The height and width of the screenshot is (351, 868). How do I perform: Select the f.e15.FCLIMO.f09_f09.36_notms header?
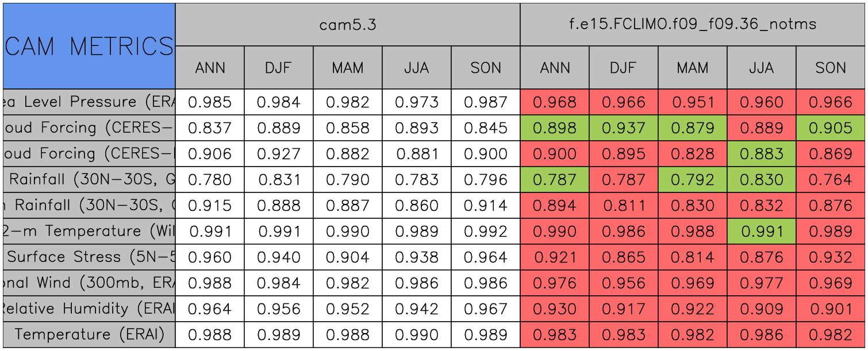(693, 25)
